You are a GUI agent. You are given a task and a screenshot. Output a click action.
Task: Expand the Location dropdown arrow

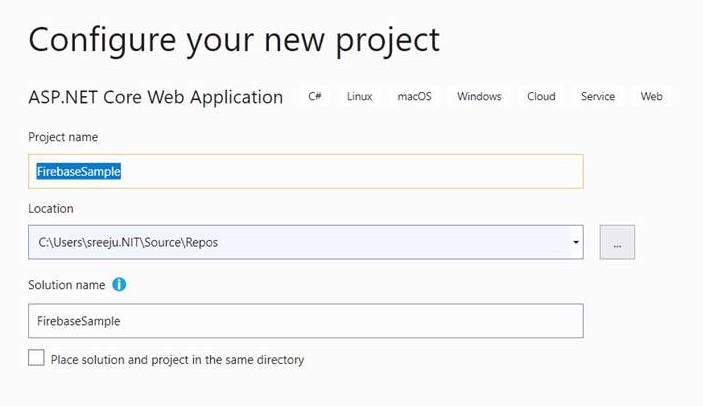(576, 242)
